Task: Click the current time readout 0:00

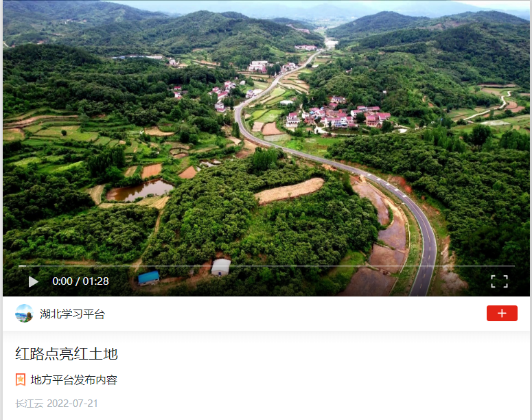Action: [62, 281]
